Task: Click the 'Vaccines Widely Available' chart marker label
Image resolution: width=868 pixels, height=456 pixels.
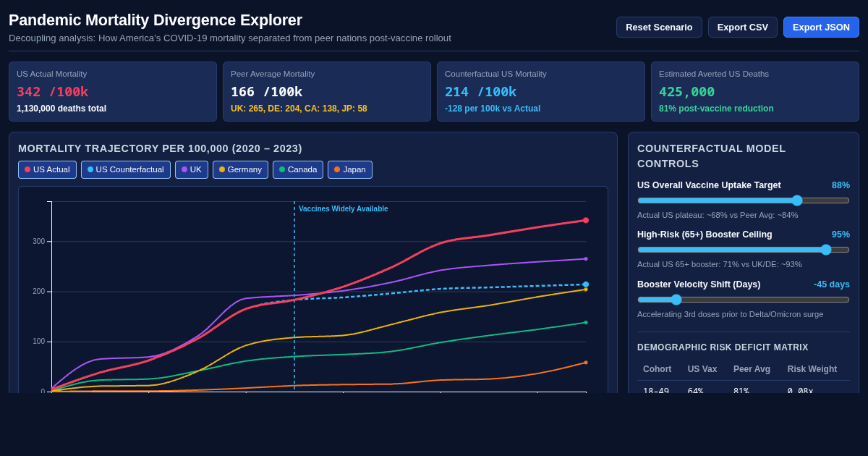Action: (x=344, y=208)
